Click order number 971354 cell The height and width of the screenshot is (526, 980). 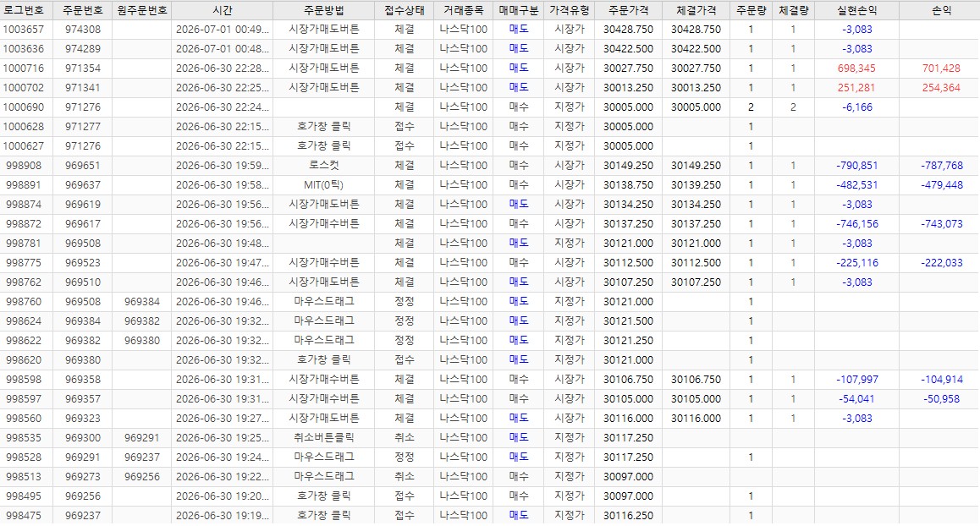82,68
